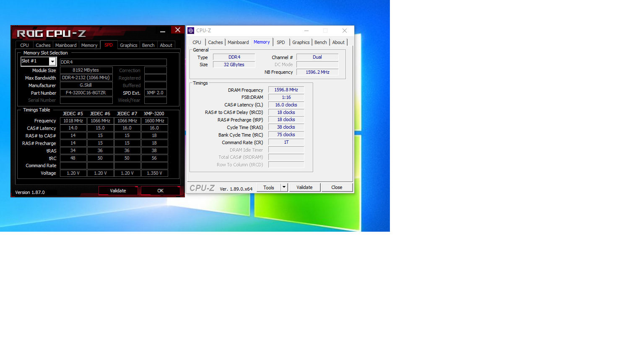The width and height of the screenshot is (644, 362).
Task: Click the tRAS 34 cell under JEDEC #5
Action: pyautogui.click(x=73, y=150)
